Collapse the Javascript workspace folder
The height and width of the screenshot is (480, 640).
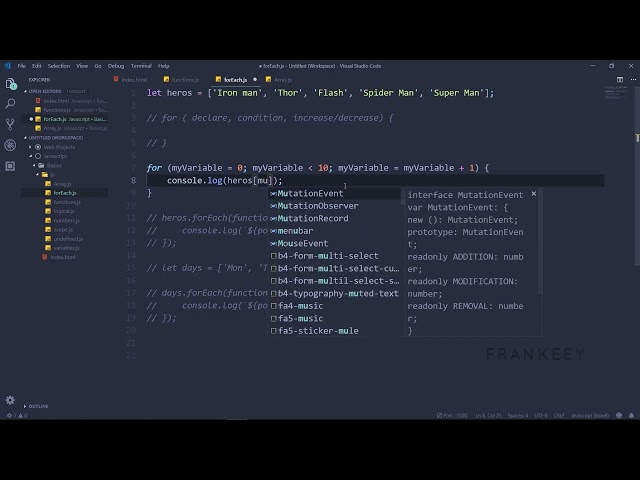[x=55, y=156]
